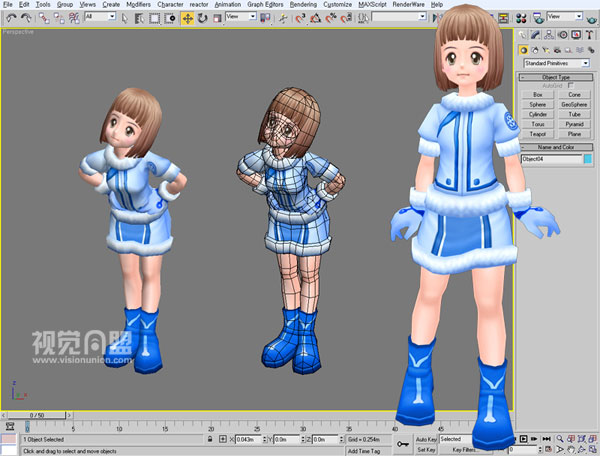Open the Hierarchy panel tab

click(x=548, y=35)
